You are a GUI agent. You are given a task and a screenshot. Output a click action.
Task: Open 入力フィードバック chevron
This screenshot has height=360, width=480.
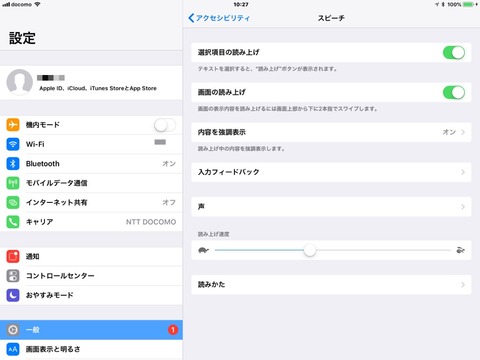pyautogui.click(x=463, y=172)
